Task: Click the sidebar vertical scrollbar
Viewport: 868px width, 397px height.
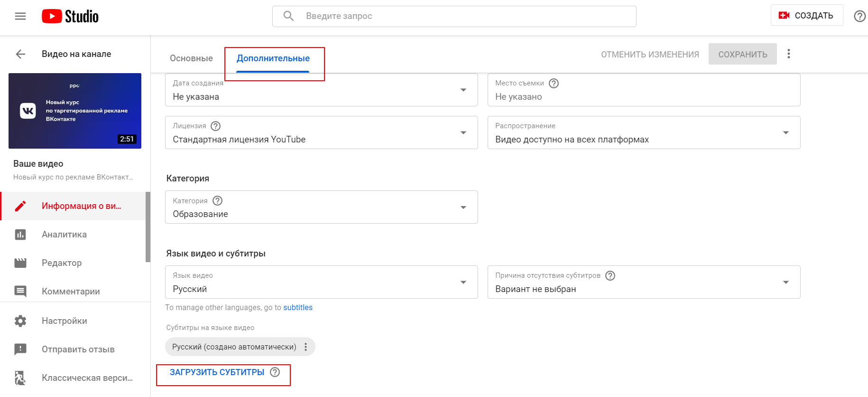Action: [148, 227]
